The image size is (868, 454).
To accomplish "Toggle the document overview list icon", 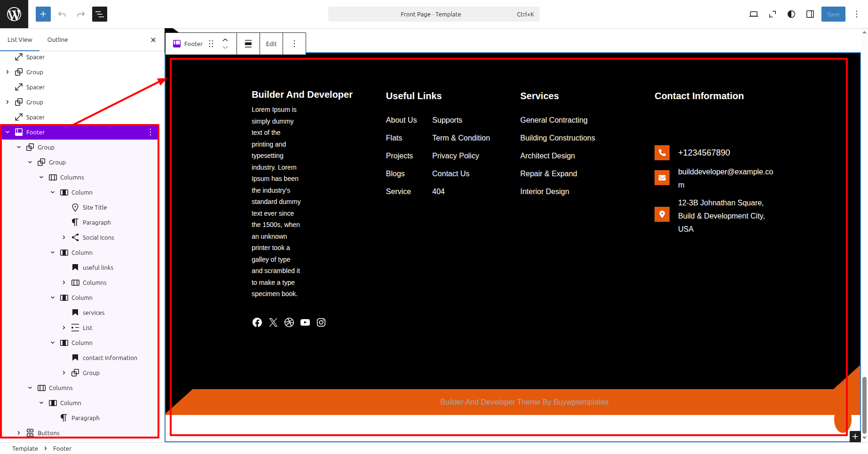I will point(100,14).
